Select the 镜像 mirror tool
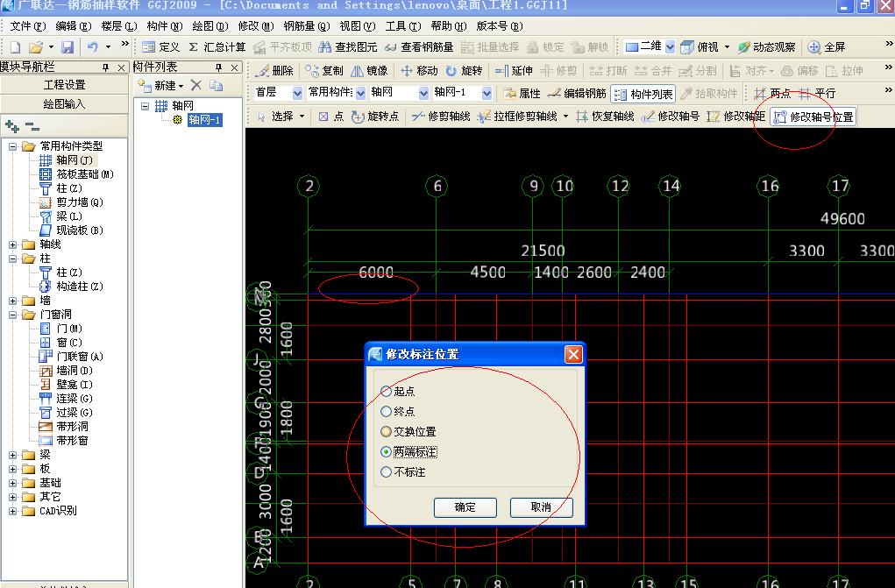Image resolution: width=895 pixels, height=588 pixels. 369,71
